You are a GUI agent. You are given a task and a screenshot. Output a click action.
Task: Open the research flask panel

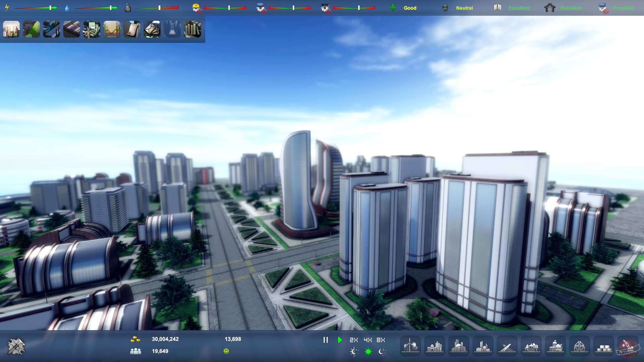172,29
